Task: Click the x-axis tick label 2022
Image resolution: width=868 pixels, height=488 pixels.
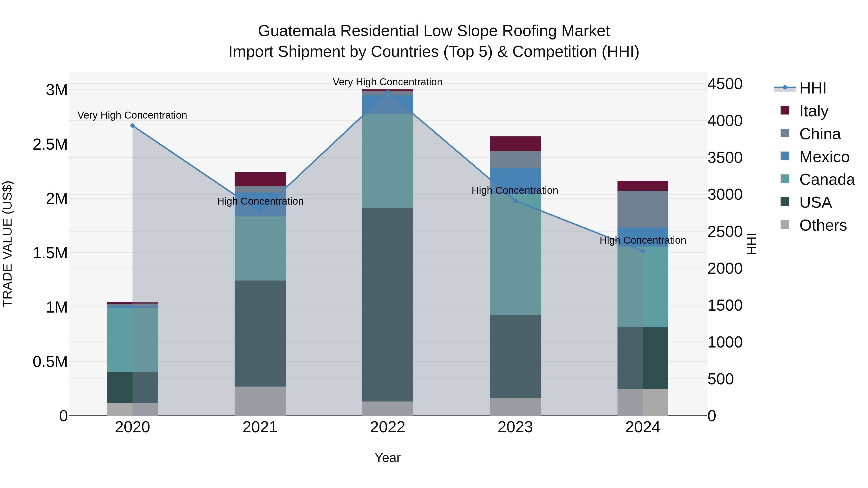Action: click(x=387, y=427)
